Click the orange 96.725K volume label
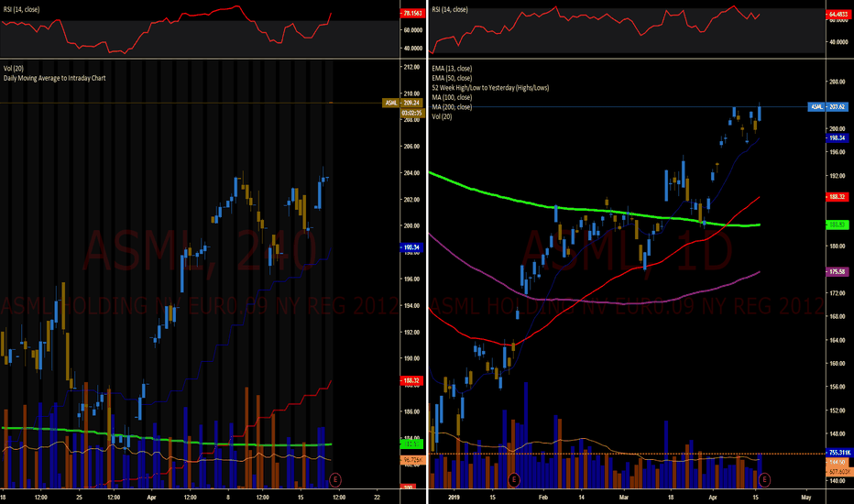Viewport: 854px width, 504px height. click(x=412, y=460)
